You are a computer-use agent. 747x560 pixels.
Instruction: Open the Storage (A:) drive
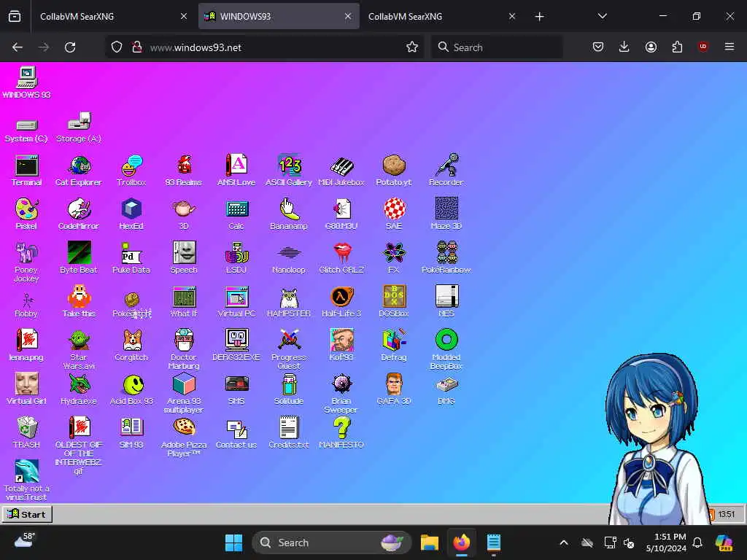click(x=79, y=127)
